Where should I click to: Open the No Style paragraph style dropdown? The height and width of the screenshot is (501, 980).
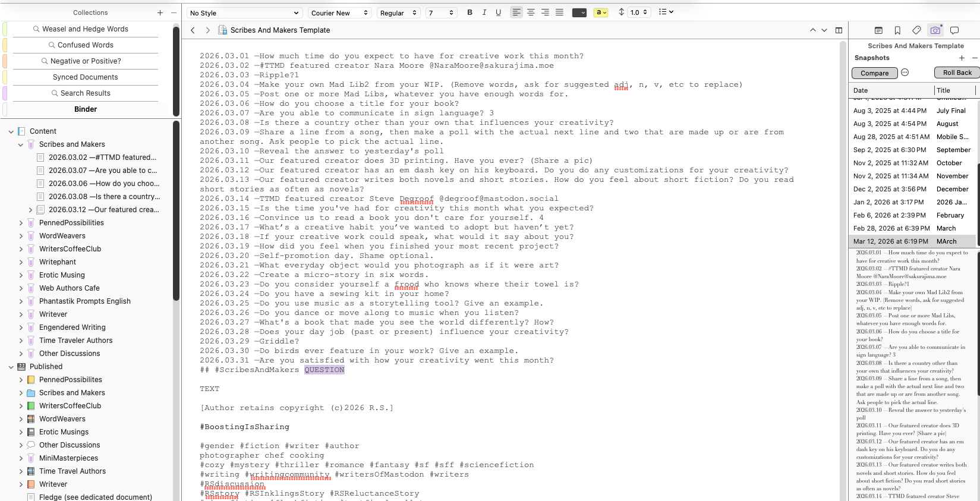(x=244, y=13)
